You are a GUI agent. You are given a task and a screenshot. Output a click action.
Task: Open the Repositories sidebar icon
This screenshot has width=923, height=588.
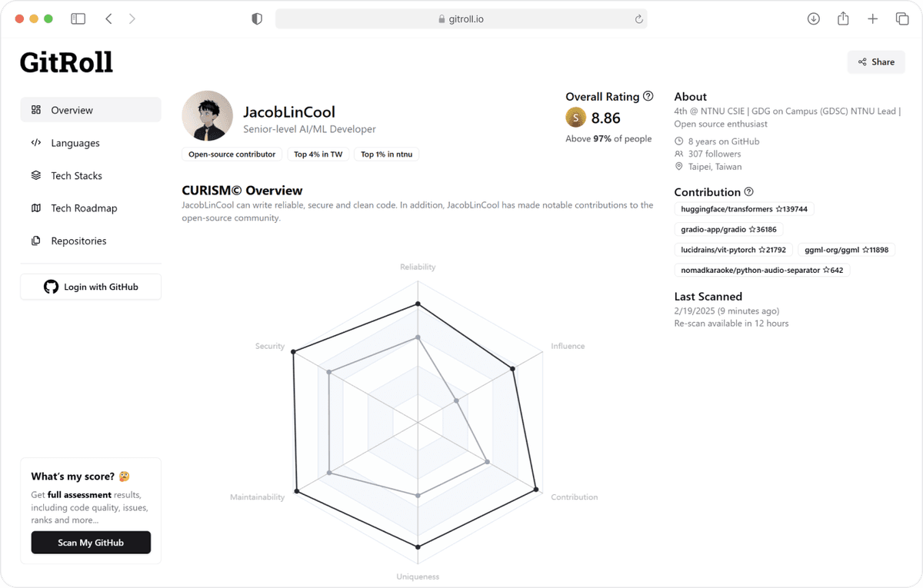[x=35, y=241]
